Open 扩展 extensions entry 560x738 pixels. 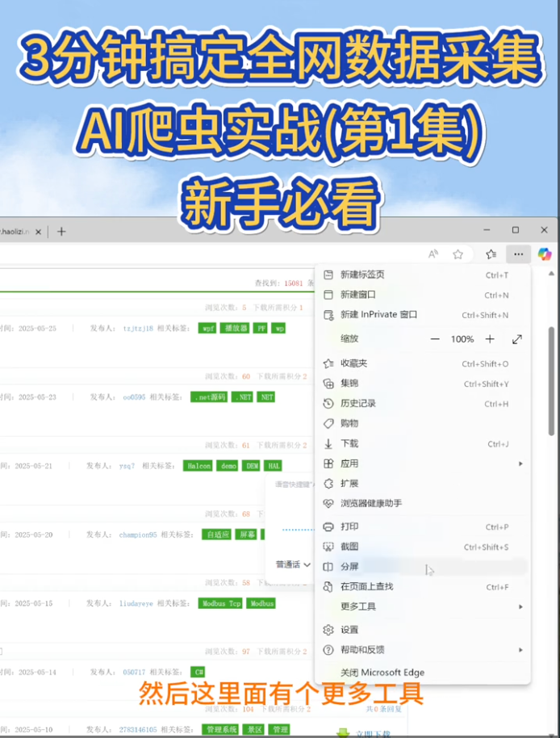[422, 484]
